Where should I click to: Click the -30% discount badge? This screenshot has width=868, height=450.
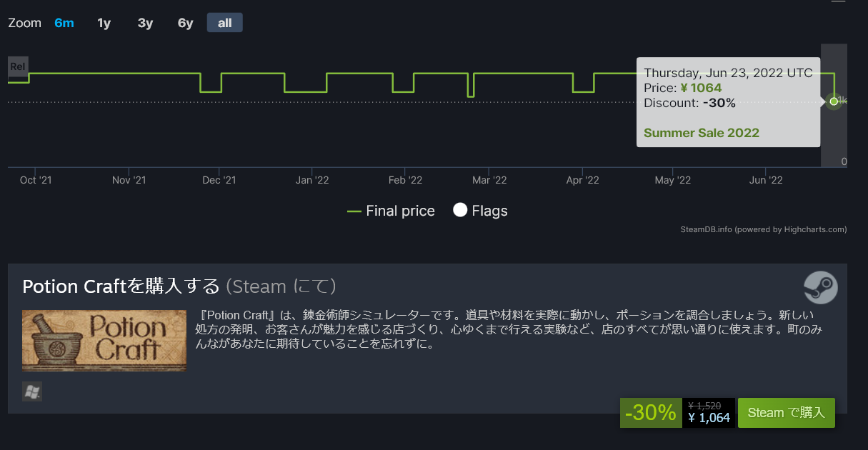tap(650, 413)
